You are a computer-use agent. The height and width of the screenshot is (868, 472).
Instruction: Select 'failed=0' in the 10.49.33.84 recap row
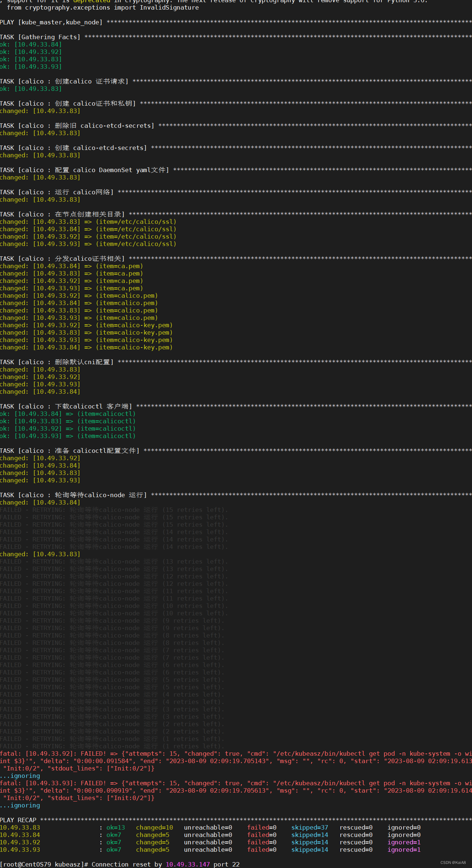[x=262, y=835]
